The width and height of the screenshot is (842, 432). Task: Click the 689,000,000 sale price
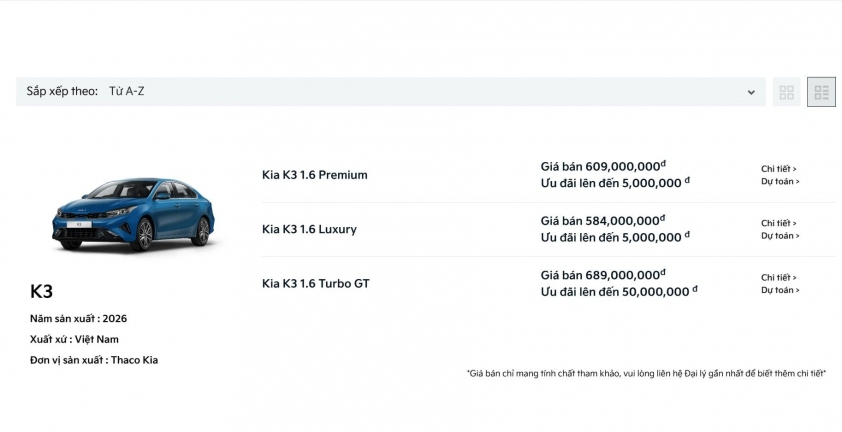603,275
